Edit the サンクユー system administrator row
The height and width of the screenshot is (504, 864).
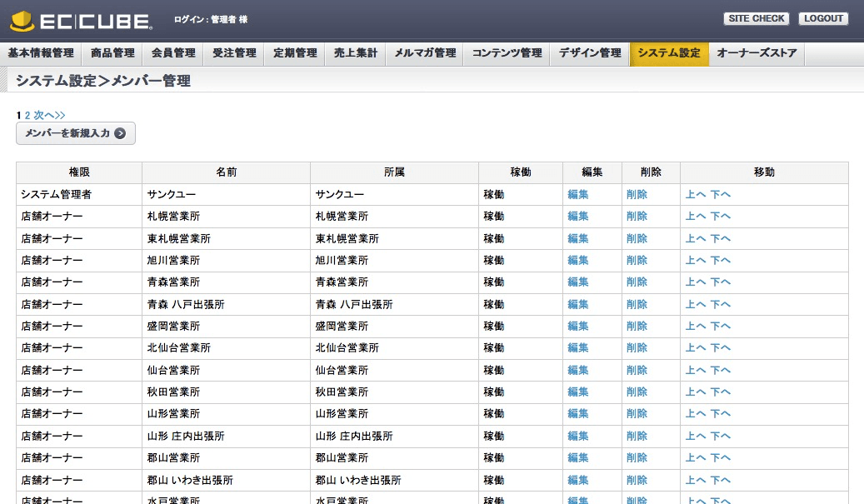coord(577,195)
